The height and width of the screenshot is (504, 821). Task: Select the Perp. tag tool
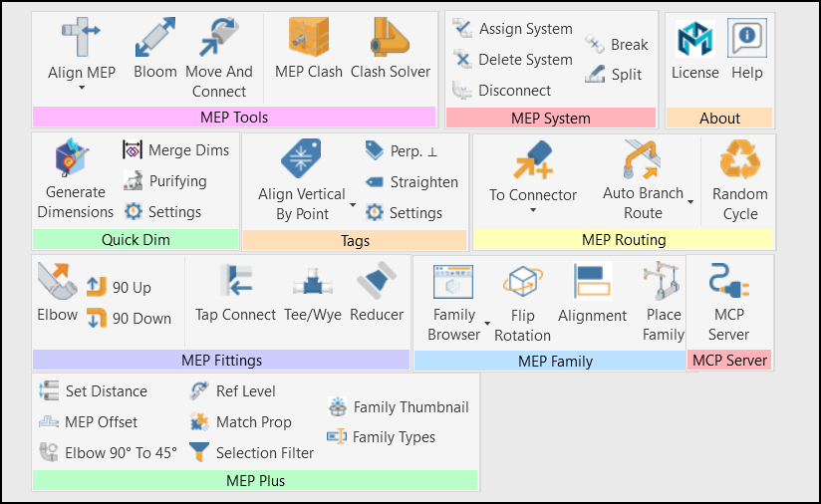(x=402, y=151)
